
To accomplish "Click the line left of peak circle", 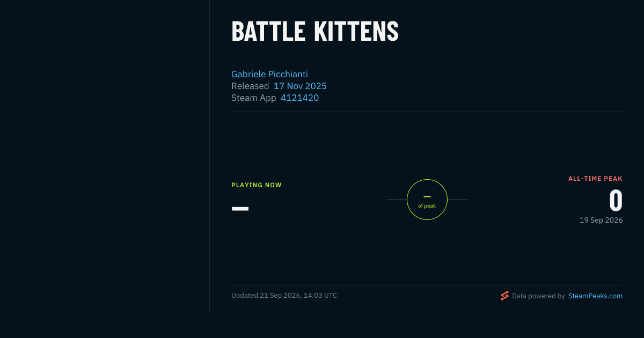I will tap(397, 200).
